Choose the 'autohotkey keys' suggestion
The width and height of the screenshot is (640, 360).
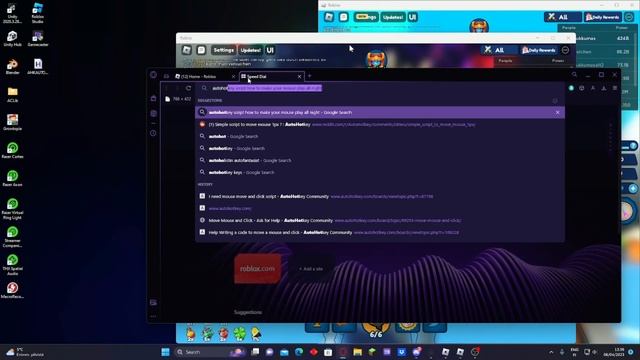click(x=380, y=172)
